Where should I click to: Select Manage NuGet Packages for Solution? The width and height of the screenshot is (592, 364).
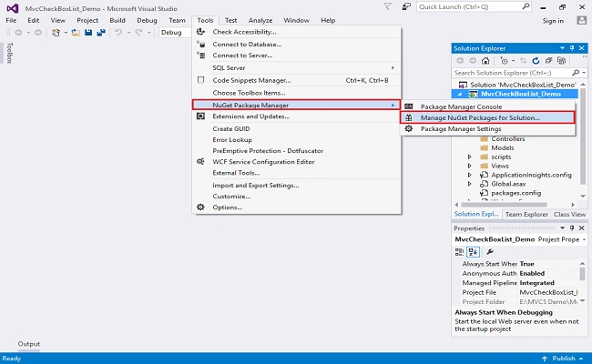[487, 117]
